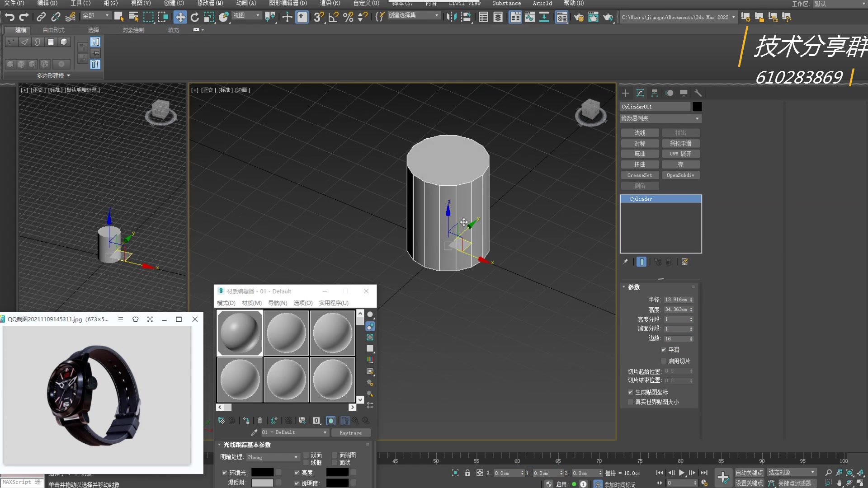The height and width of the screenshot is (488, 868).
Task: Click the Raytrace material type button
Action: tap(350, 432)
